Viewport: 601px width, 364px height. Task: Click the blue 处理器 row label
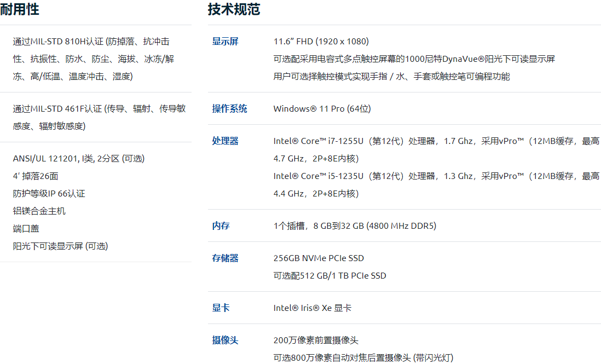point(226,141)
